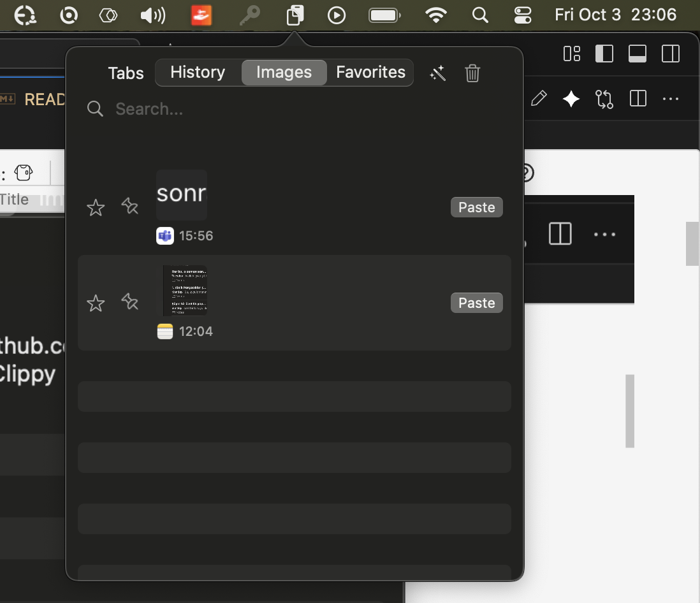Switch to the Favorites tab

point(370,72)
